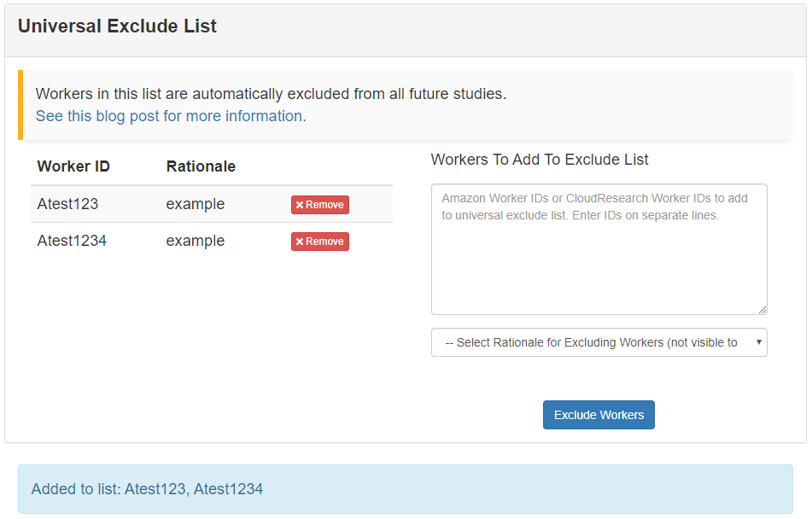Screen dimensions: 812x519
Task: Remove worker Atest123 from the exclude list
Action: 319,205
